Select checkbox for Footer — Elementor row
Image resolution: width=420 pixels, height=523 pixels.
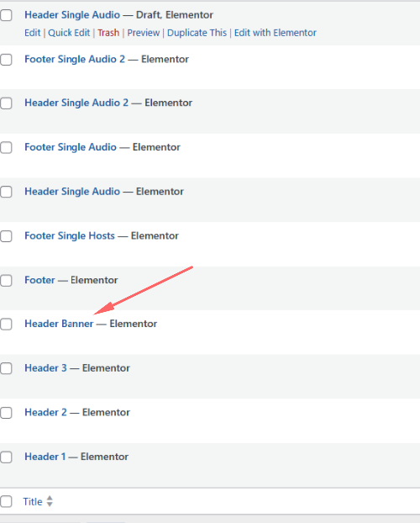pos(6,281)
